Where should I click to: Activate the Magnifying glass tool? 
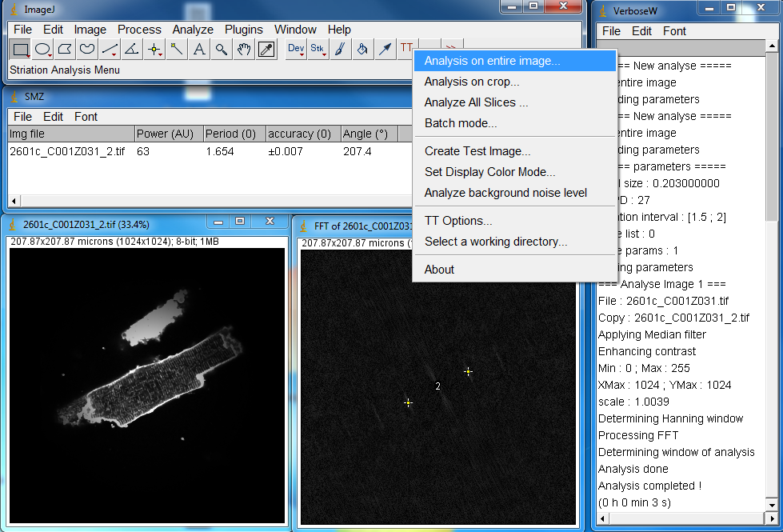pos(222,49)
